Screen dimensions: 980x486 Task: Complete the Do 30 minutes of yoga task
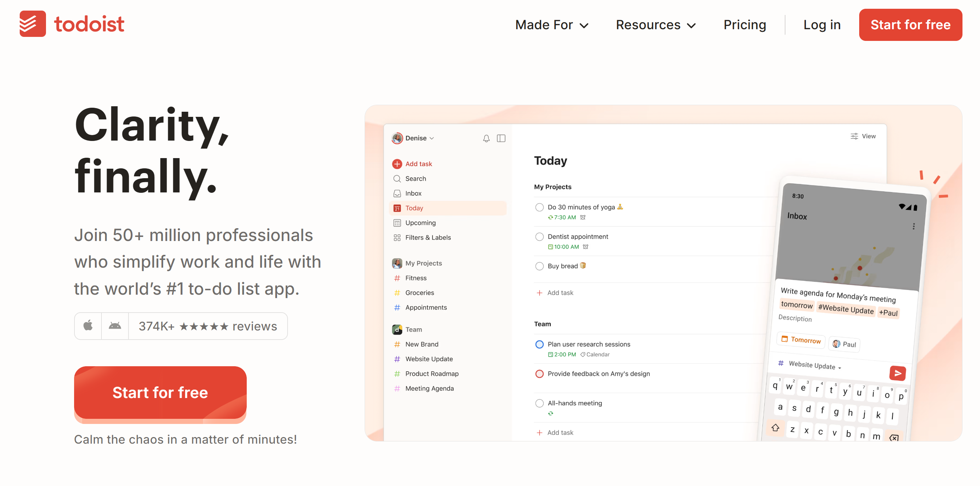click(539, 207)
